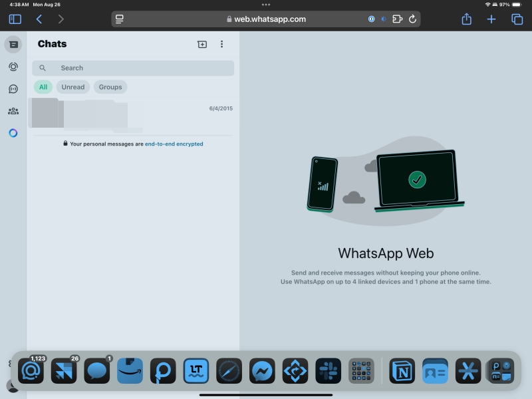Open Status updates in WhatsApp sidebar

tap(13, 66)
